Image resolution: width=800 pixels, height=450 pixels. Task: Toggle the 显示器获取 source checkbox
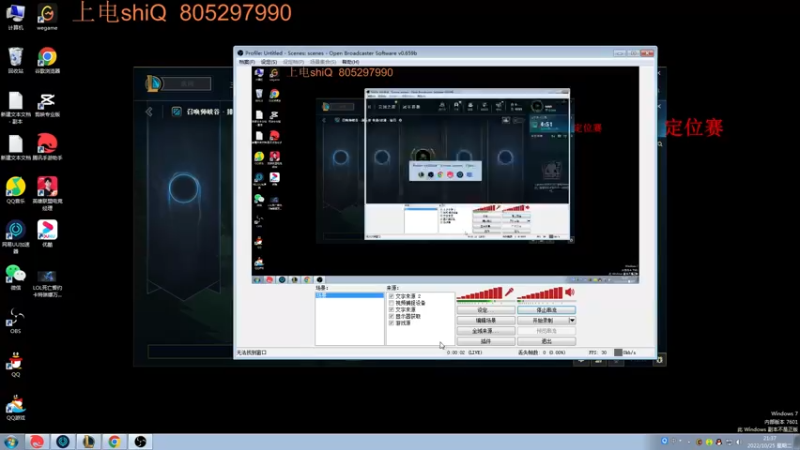coord(391,316)
